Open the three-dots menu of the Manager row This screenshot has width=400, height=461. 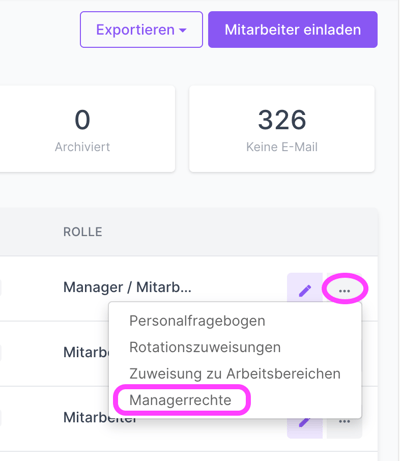[x=344, y=290]
